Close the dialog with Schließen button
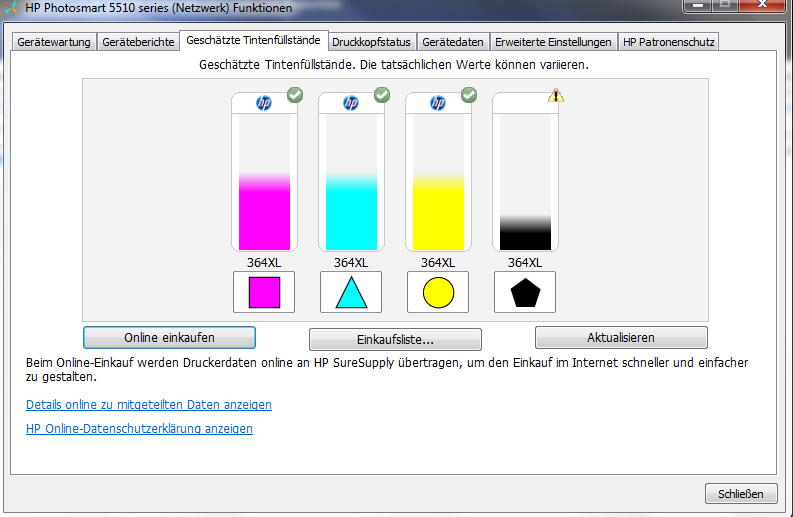Viewport: 793px width, 517px height. click(x=741, y=494)
